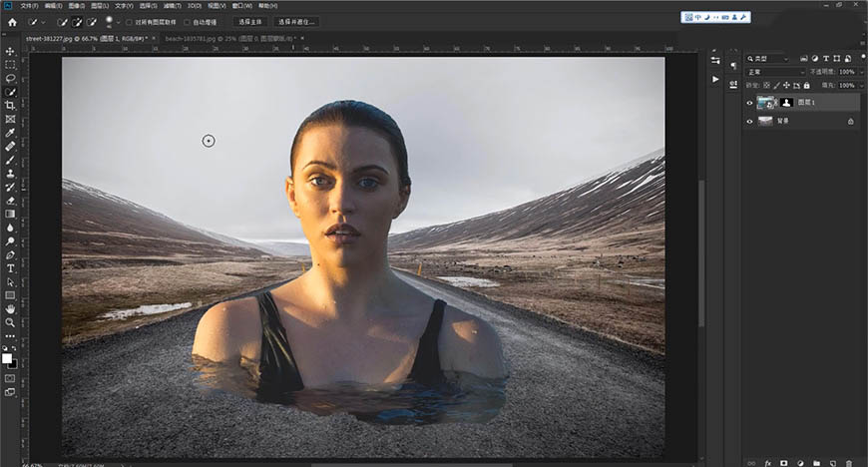Toggle lock position icon

point(786,85)
